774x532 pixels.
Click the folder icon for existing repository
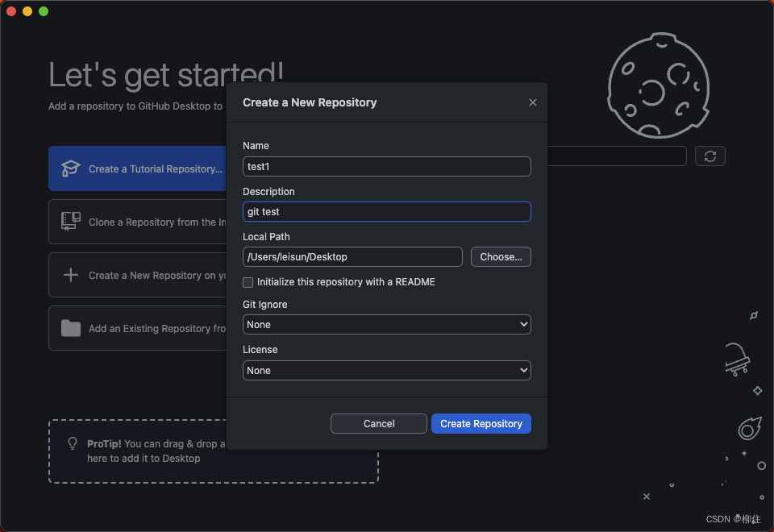71,328
